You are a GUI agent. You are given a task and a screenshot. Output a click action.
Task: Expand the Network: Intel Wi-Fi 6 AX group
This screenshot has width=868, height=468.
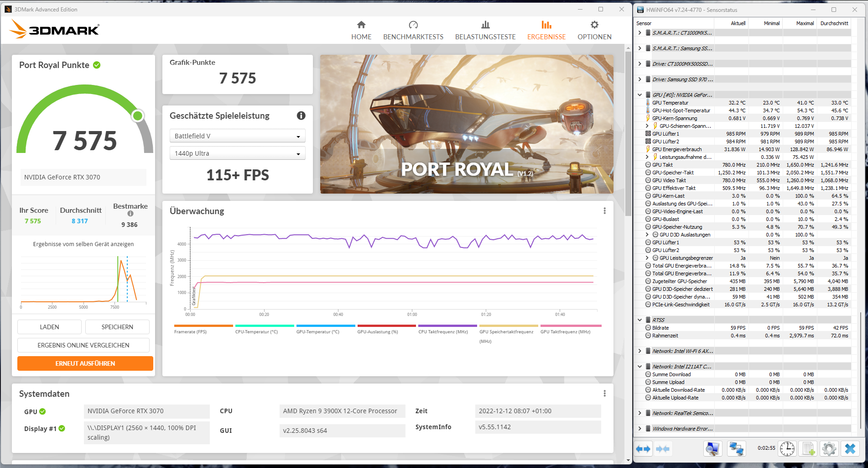point(639,351)
